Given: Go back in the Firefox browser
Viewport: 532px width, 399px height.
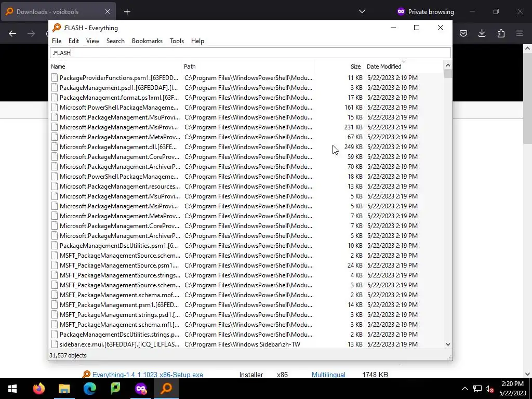Looking at the screenshot, I should click(12, 34).
